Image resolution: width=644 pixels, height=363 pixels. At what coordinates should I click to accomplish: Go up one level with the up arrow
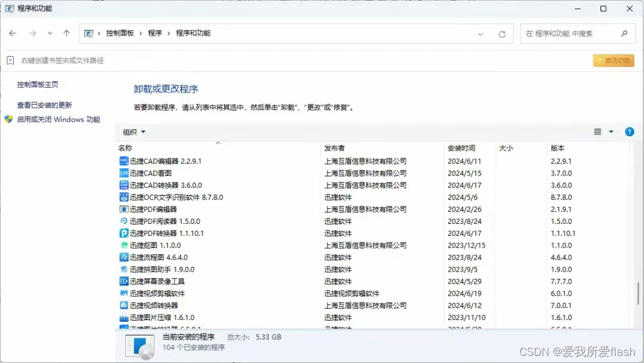[x=67, y=33]
